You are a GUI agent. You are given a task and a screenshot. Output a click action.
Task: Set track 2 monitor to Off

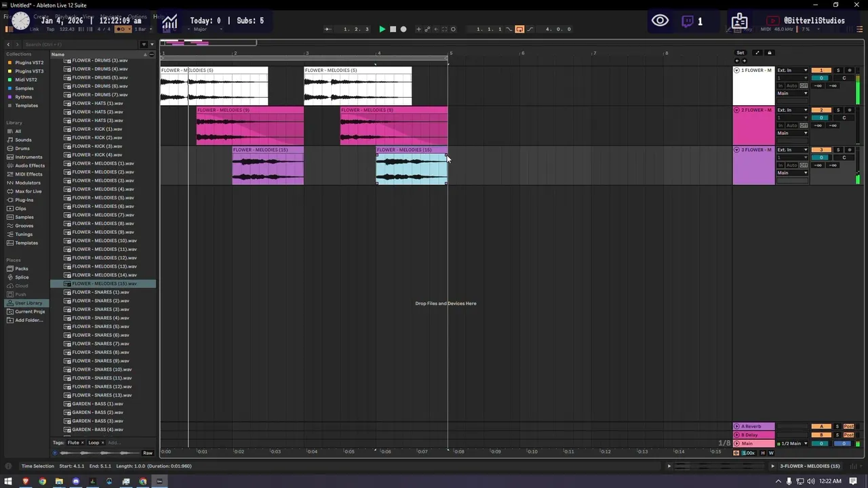804,125
